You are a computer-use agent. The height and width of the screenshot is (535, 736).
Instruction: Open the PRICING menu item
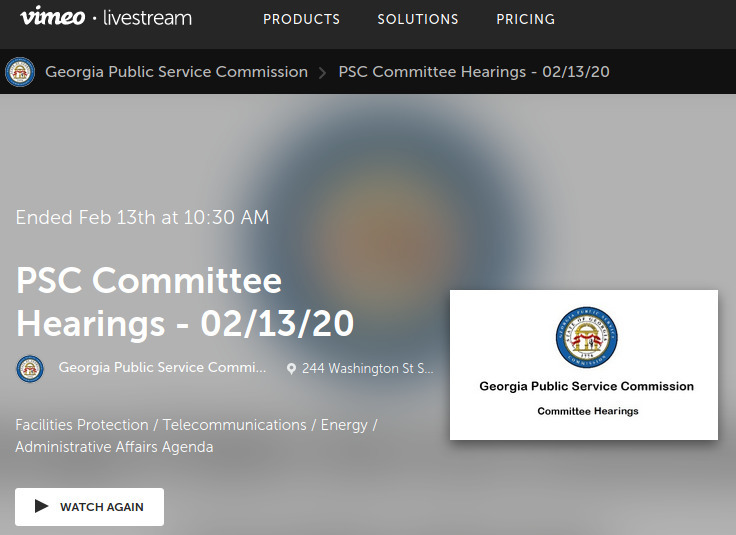(526, 19)
